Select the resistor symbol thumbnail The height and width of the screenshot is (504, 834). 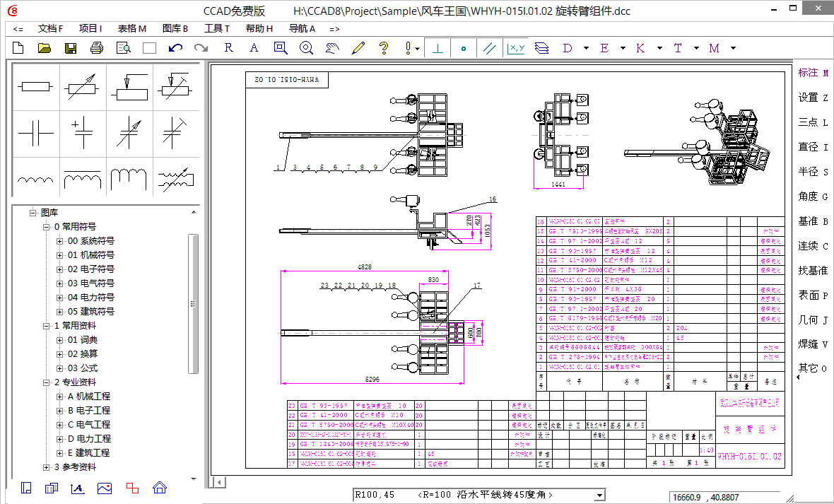(x=35, y=86)
